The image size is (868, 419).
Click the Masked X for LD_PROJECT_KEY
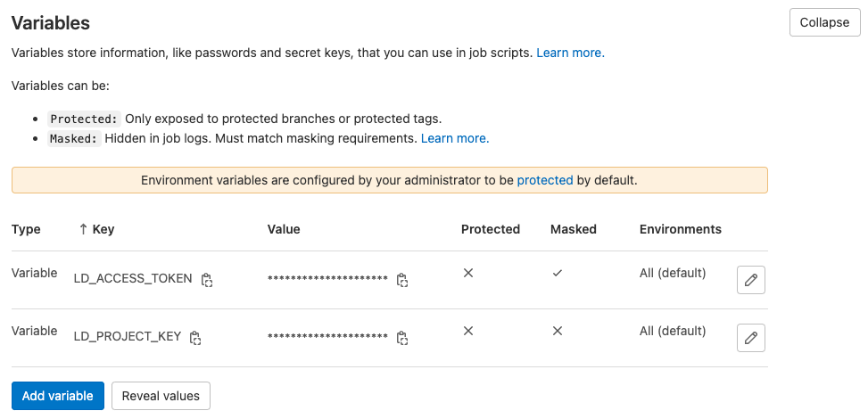[x=558, y=331]
